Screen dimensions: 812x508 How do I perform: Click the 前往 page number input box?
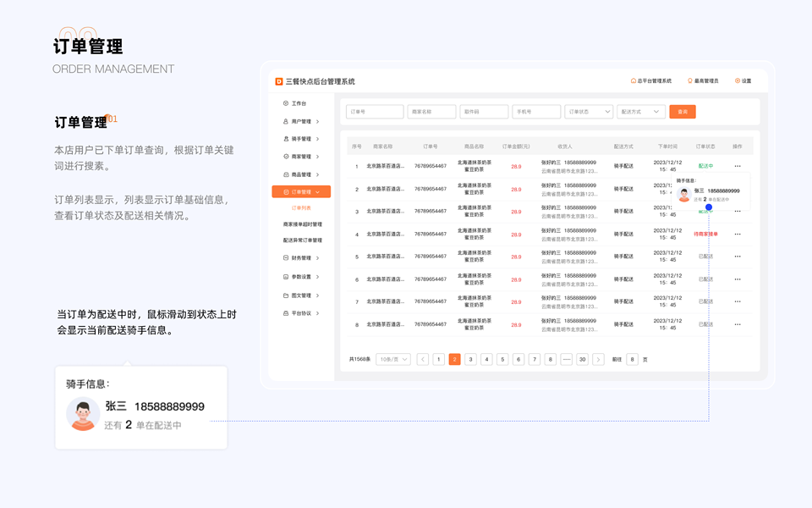point(633,359)
